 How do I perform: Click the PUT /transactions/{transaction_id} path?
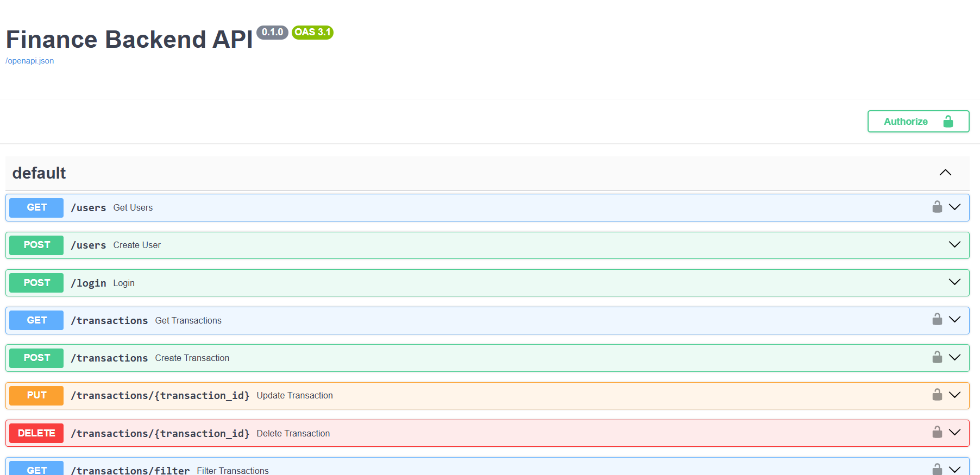click(160, 396)
